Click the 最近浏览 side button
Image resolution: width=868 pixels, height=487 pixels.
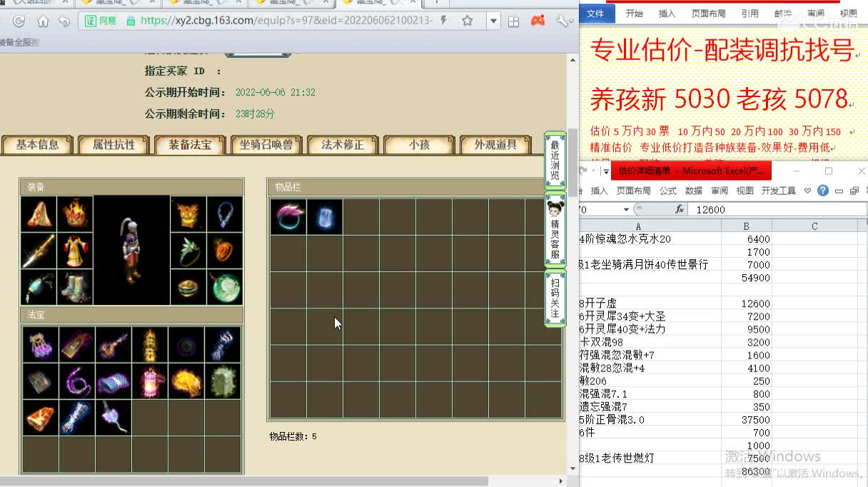click(x=555, y=161)
